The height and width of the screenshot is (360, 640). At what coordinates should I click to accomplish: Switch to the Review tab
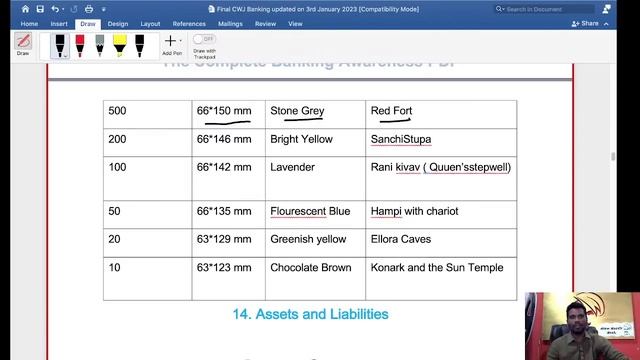coord(265,24)
